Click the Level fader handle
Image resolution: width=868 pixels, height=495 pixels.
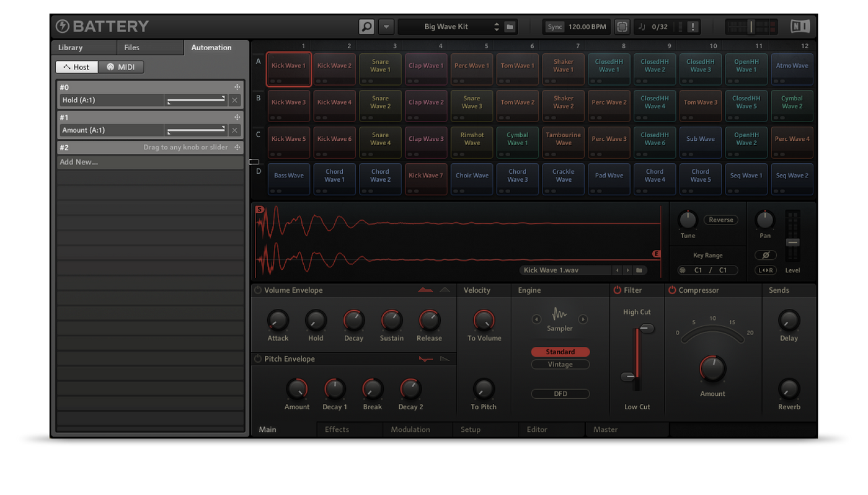point(792,242)
